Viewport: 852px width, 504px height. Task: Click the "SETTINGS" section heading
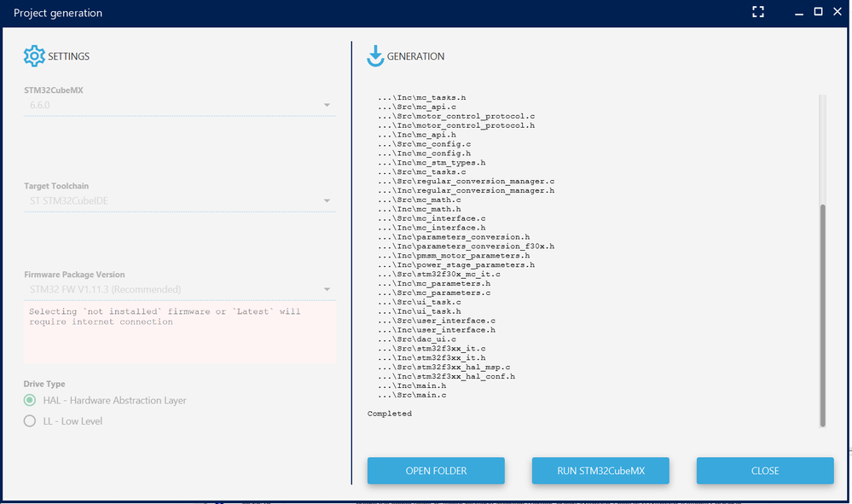click(x=68, y=56)
